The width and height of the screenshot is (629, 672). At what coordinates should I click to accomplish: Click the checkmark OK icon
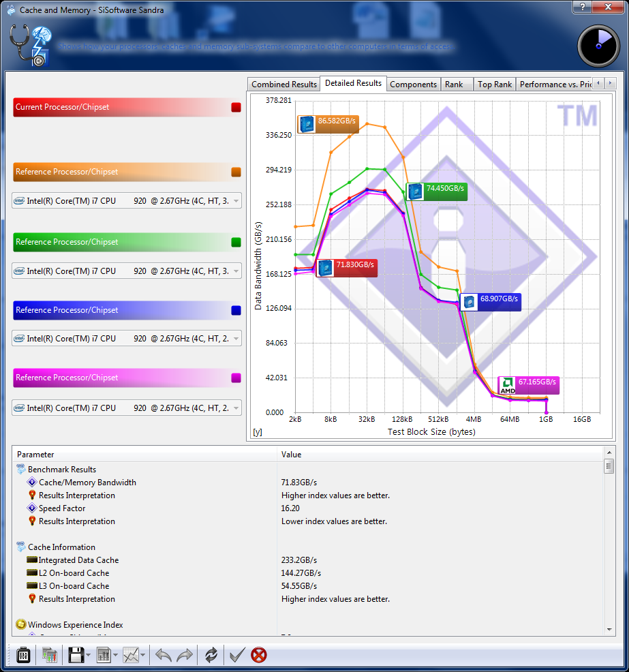[x=237, y=655]
